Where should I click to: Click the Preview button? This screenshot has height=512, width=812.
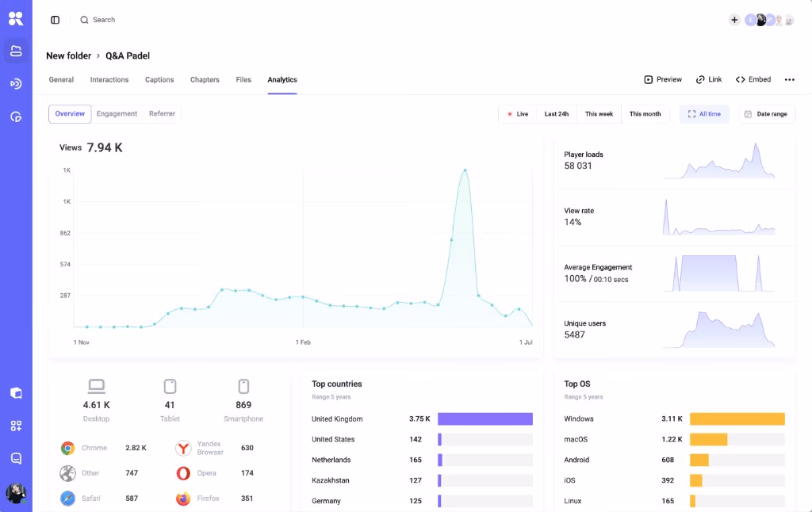[x=663, y=79]
